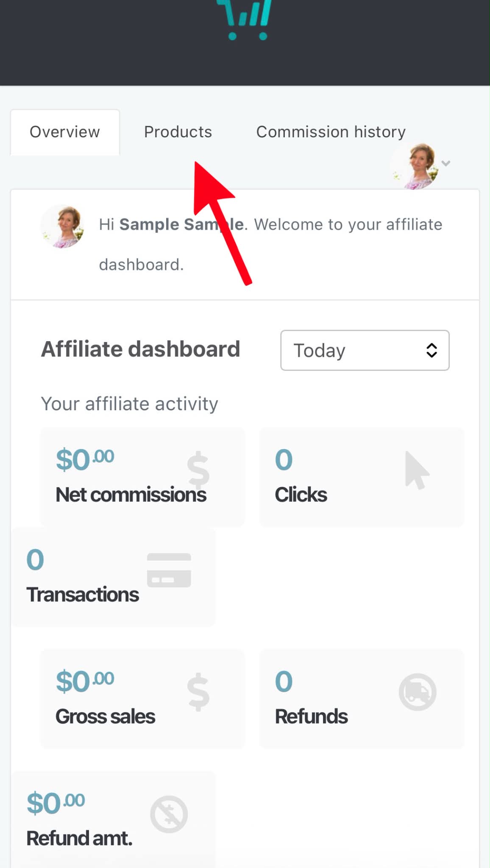490x868 pixels.
Task: Open the Today date range dropdown
Action: [x=365, y=351]
